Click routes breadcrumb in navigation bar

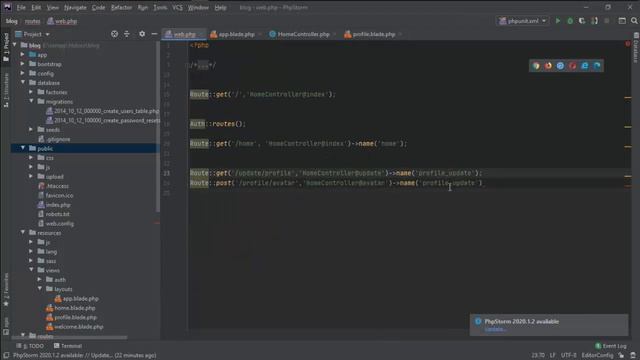click(32, 21)
